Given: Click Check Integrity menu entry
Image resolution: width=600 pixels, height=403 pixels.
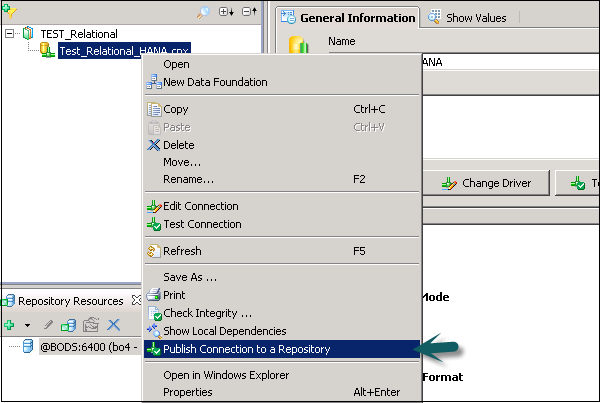Looking at the screenshot, I should (208, 313).
